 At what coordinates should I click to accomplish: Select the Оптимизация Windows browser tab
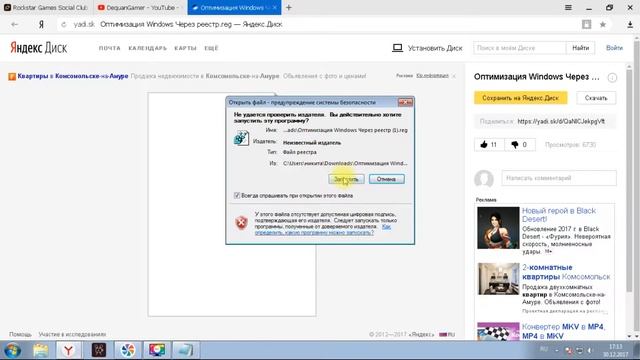coord(234,7)
